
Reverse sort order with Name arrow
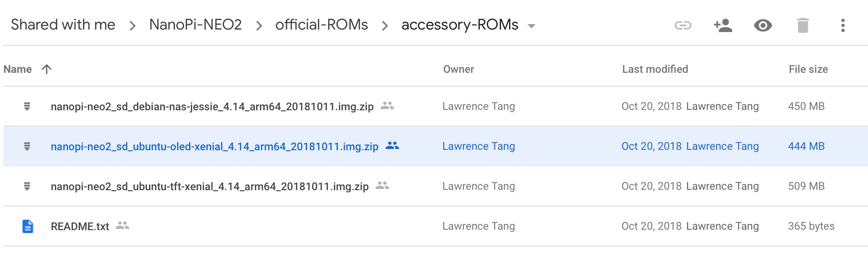(47, 69)
